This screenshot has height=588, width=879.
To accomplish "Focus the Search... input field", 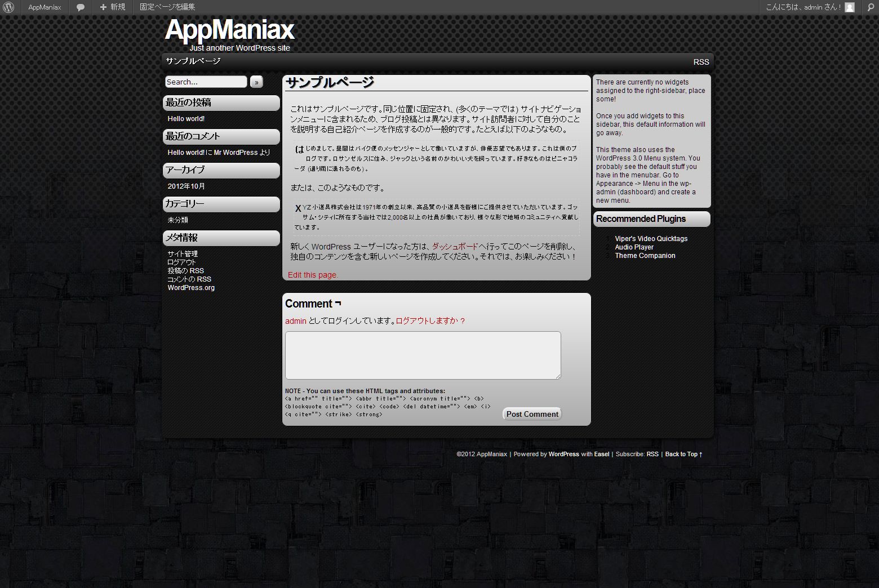I will 206,82.
